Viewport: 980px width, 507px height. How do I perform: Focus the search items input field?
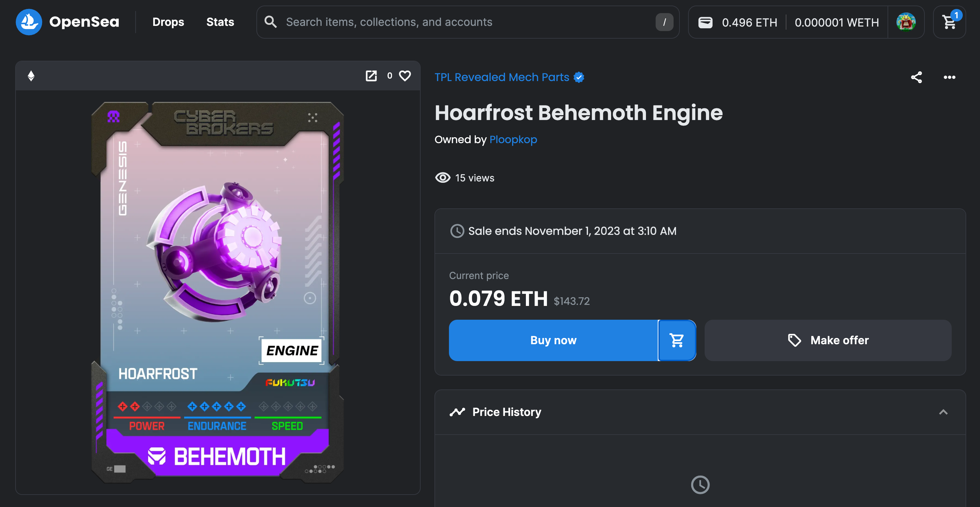click(x=468, y=22)
